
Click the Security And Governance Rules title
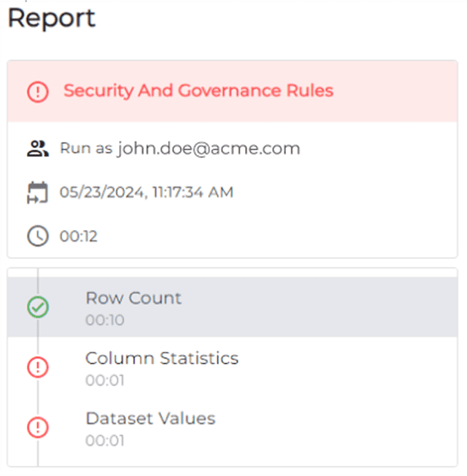(198, 91)
